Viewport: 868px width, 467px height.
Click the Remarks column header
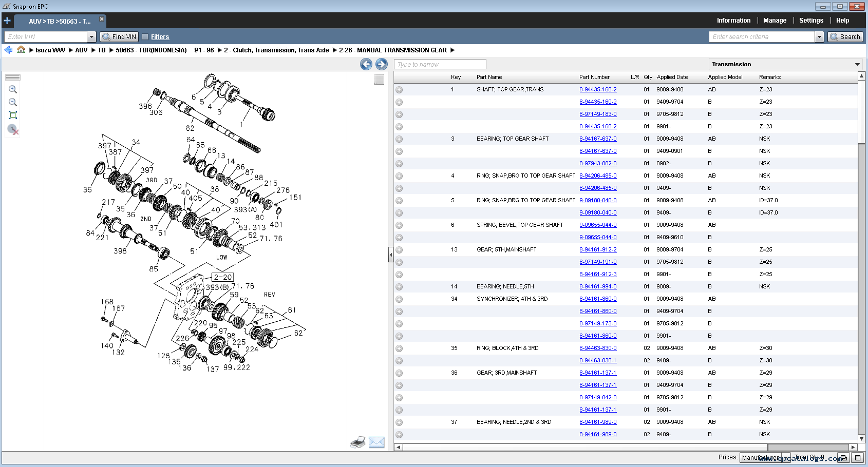point(769,77)
